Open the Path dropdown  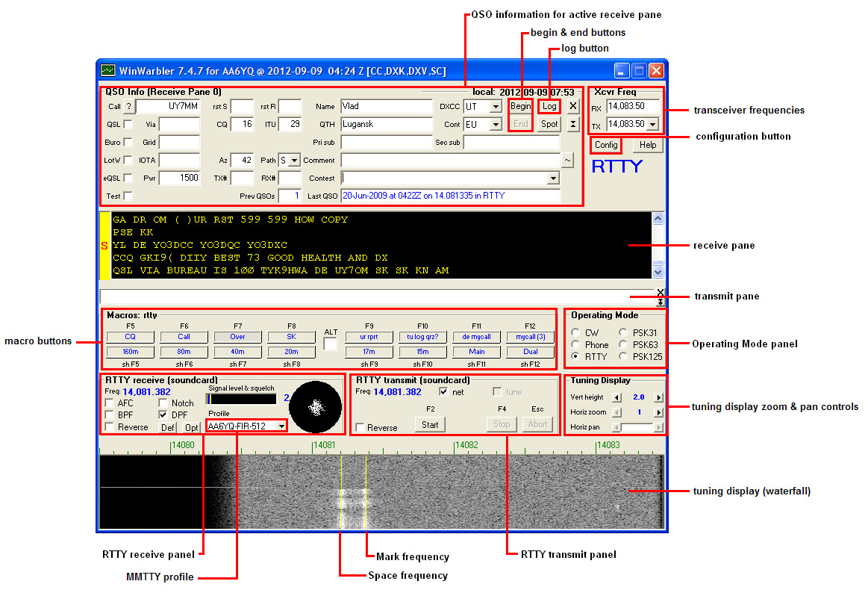coord(295,161)
